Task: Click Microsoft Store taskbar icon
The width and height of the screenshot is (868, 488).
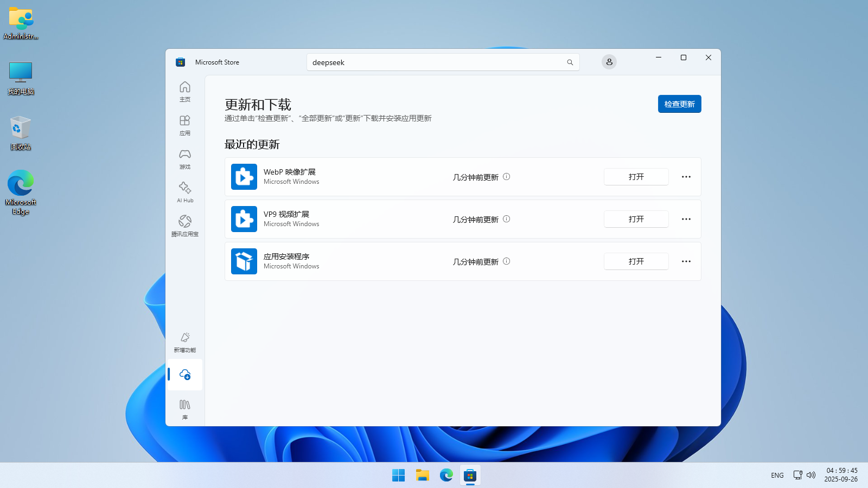Action: point(470,476)
